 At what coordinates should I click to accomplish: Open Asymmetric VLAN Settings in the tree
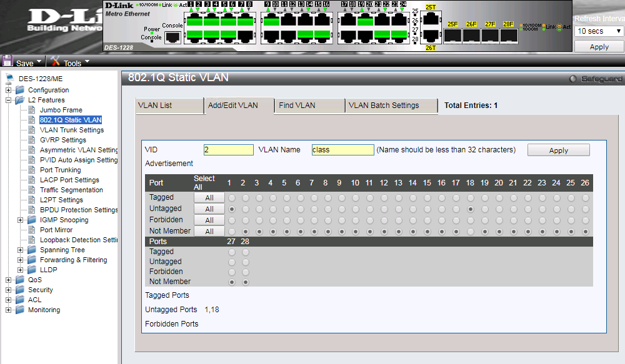pyautogui.click(x=79, y=150)
